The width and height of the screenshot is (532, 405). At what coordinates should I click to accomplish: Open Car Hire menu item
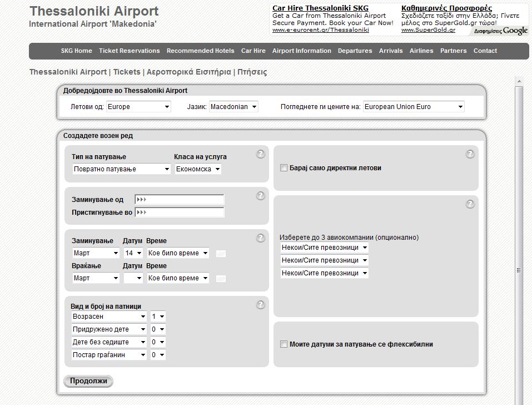click(x=253, y=51)
